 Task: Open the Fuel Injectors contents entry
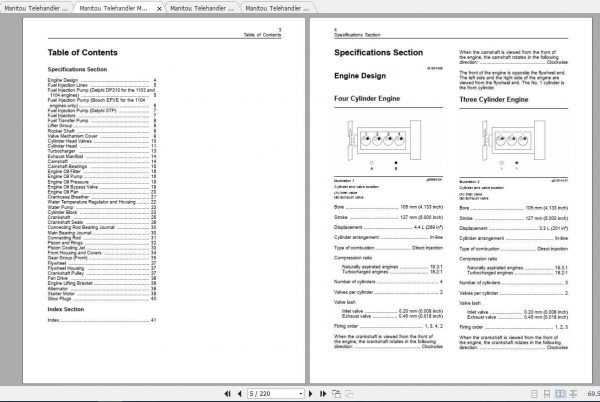pyautogui.click(x=102, y=116)
